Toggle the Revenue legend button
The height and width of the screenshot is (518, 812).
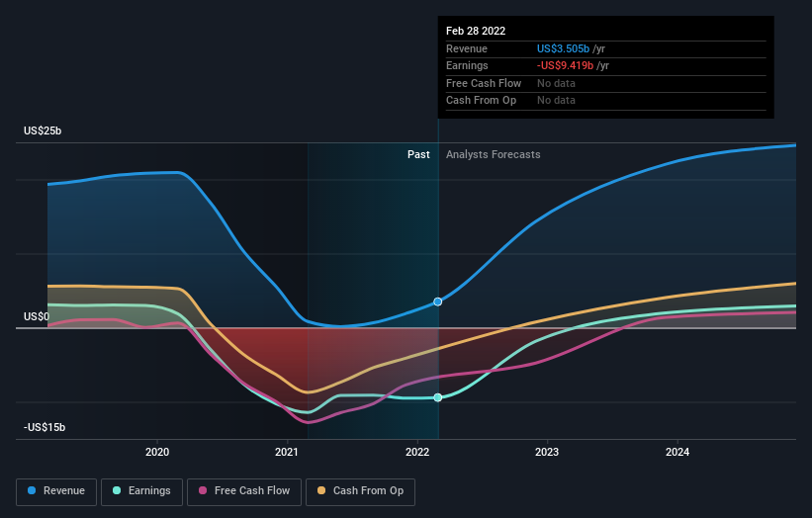[56, 491]
